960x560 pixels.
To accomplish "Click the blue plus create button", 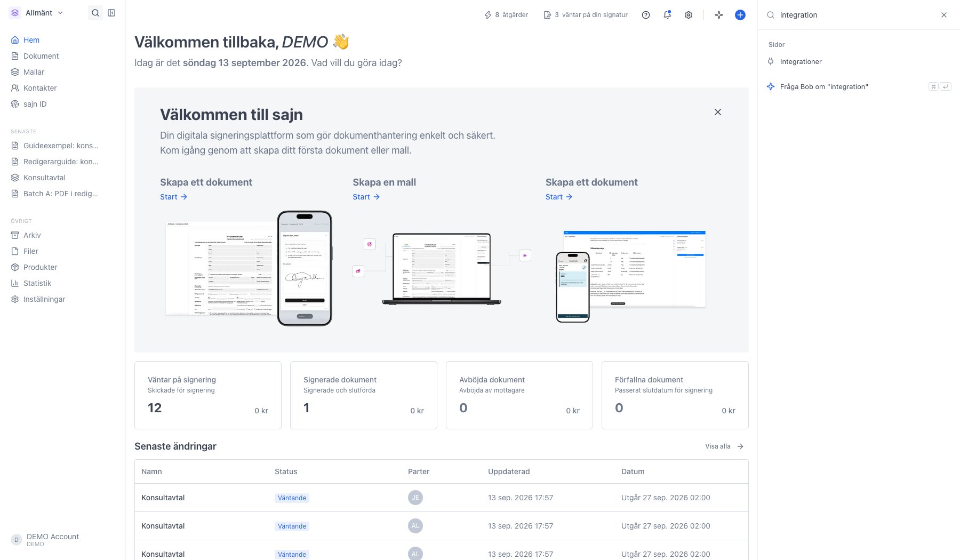I will pos(740,15).
